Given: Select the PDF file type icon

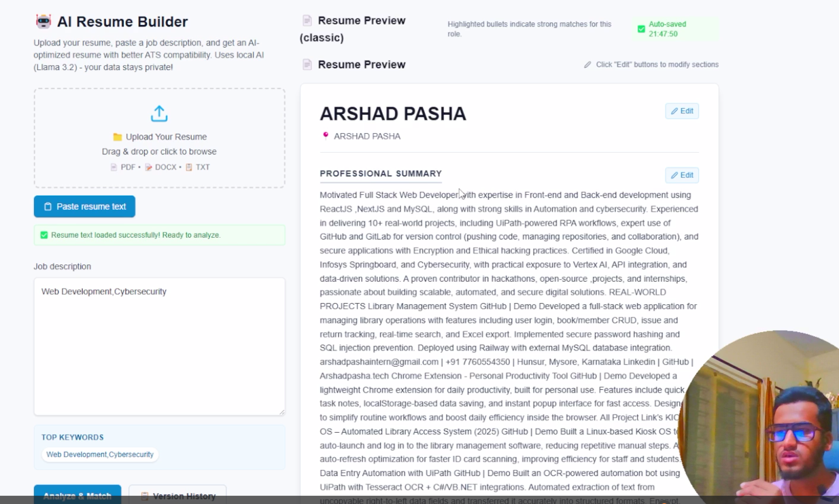Looking at the screenshot, I should coord(113,166).
